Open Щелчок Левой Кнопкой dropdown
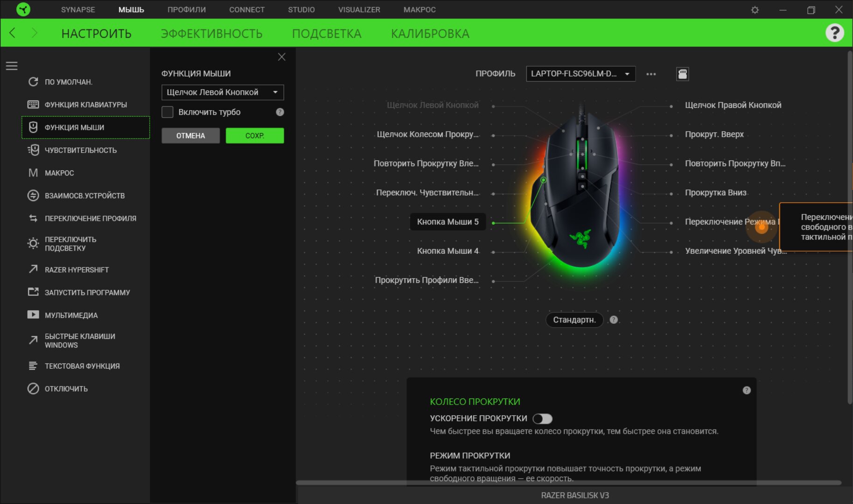Screen dimensions: 853x504 coord(223,92)
